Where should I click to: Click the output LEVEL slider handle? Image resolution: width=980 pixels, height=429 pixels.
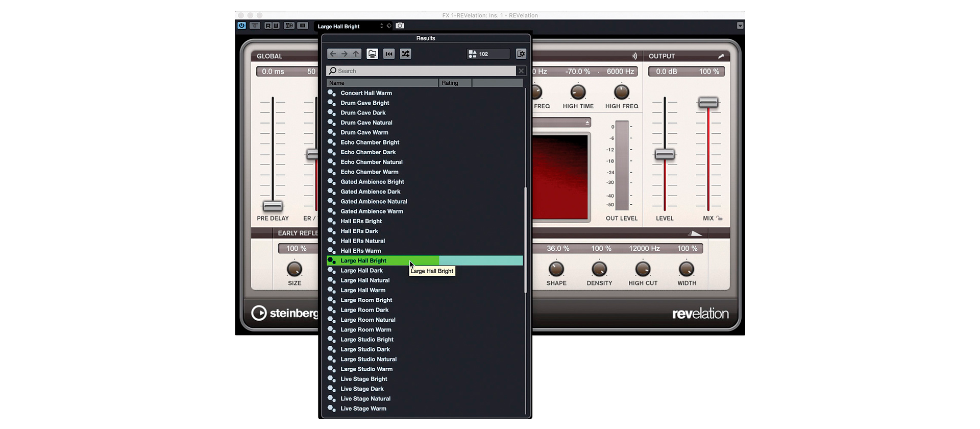coord(665,154)
